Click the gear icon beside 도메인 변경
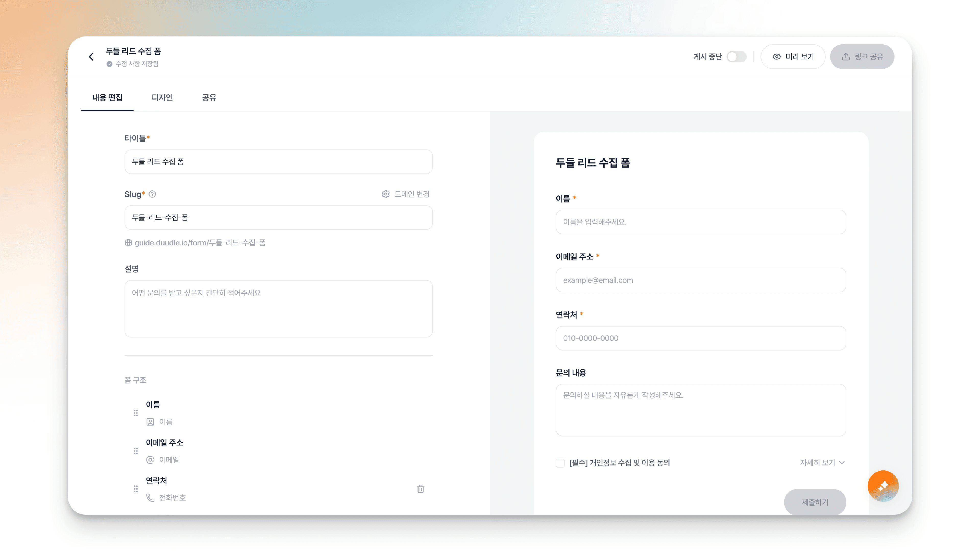The height and width of the screenshot is (551, 980). click(386, 194)
